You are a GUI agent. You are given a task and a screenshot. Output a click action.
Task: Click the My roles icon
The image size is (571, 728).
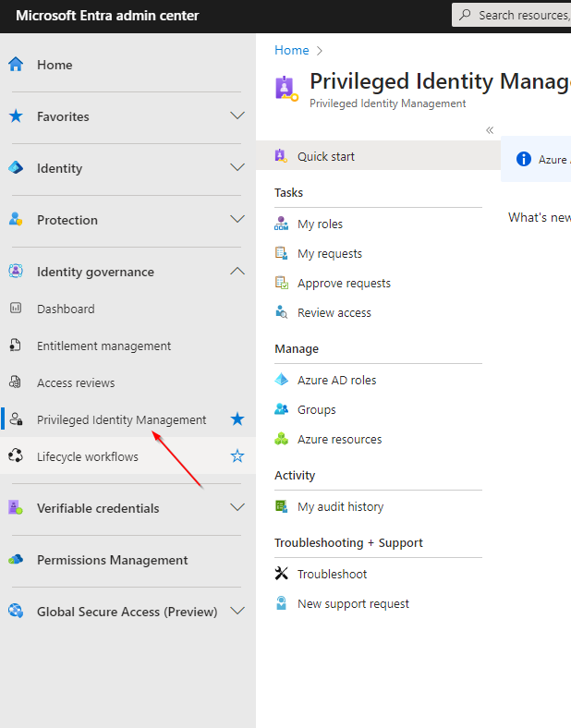(x=281, y=224)
